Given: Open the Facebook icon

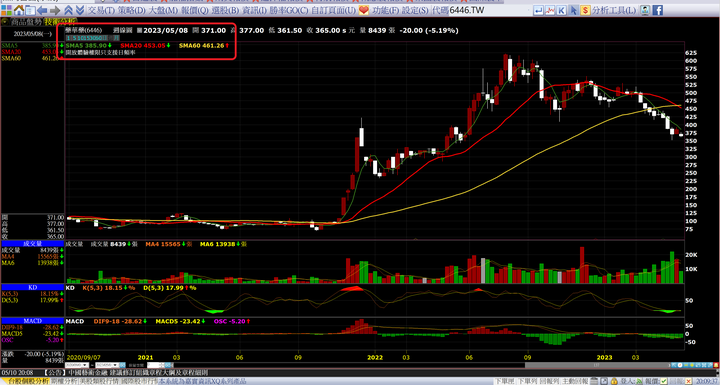Looking at the screenshot, I should coord(658,10).
